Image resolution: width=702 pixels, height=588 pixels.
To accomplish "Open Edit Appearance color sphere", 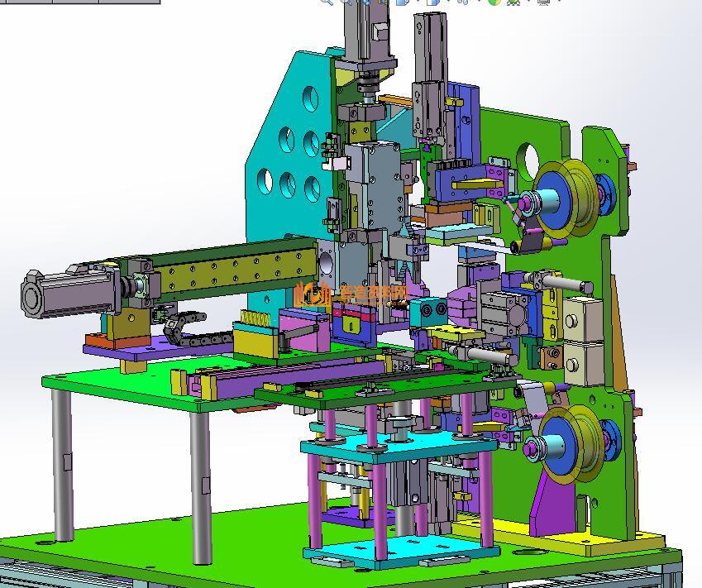I will 494,2.
